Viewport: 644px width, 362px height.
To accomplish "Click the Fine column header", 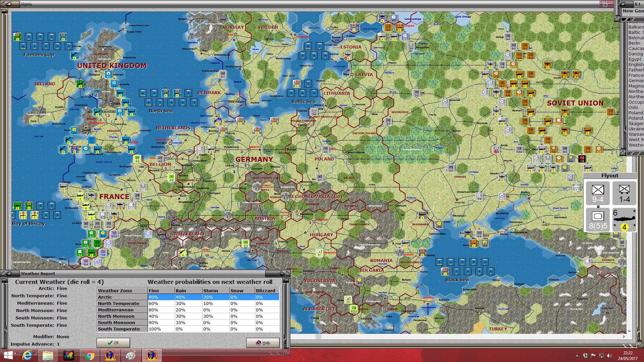I will pos(161,291).
